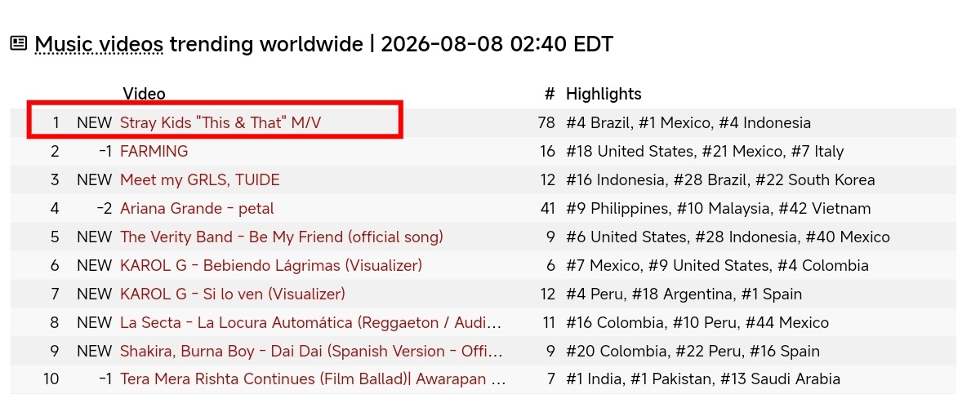Image resolution: width=980 pixels, height=394 pixels.
Task: Open Ariana Grande - petal video
Action: tap(197, 209)
